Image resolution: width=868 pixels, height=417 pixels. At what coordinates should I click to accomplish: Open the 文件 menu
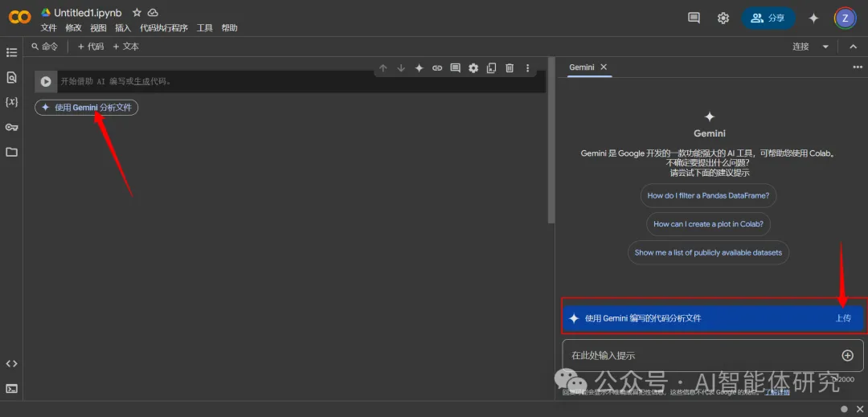click(x=49, y=27)
